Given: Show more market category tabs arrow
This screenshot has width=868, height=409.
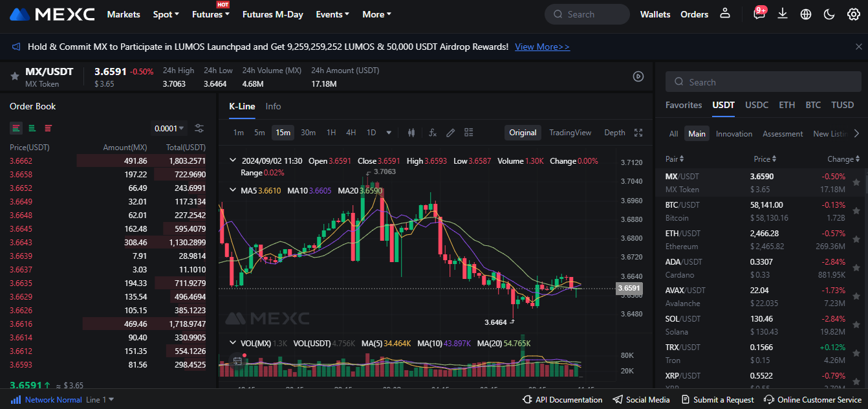Looking at the screenshot, I should 856,133.
